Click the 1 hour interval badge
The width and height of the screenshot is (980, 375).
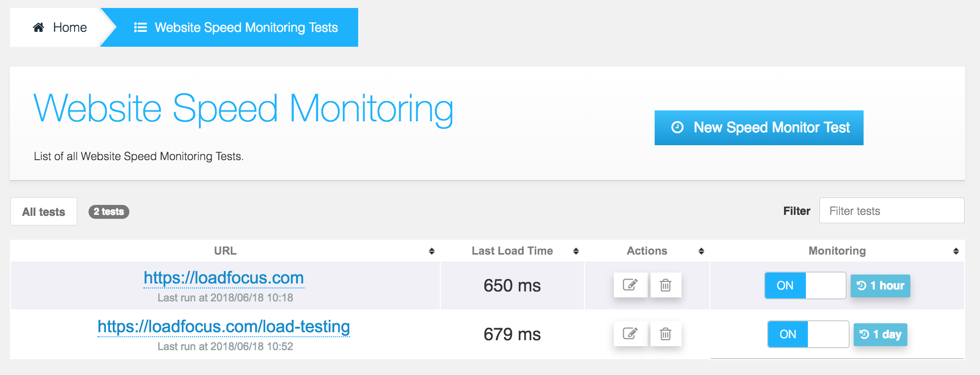pyautogui.click(x=881, y=286)
